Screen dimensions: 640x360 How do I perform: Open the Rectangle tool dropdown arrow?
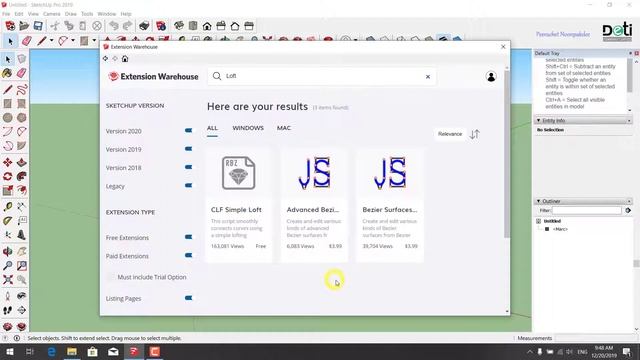[94, 40]
